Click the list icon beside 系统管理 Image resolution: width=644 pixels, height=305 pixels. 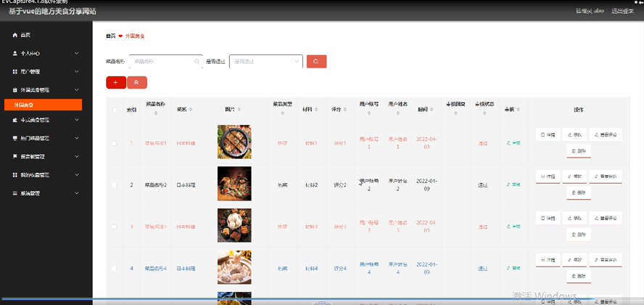click(15, 193)
